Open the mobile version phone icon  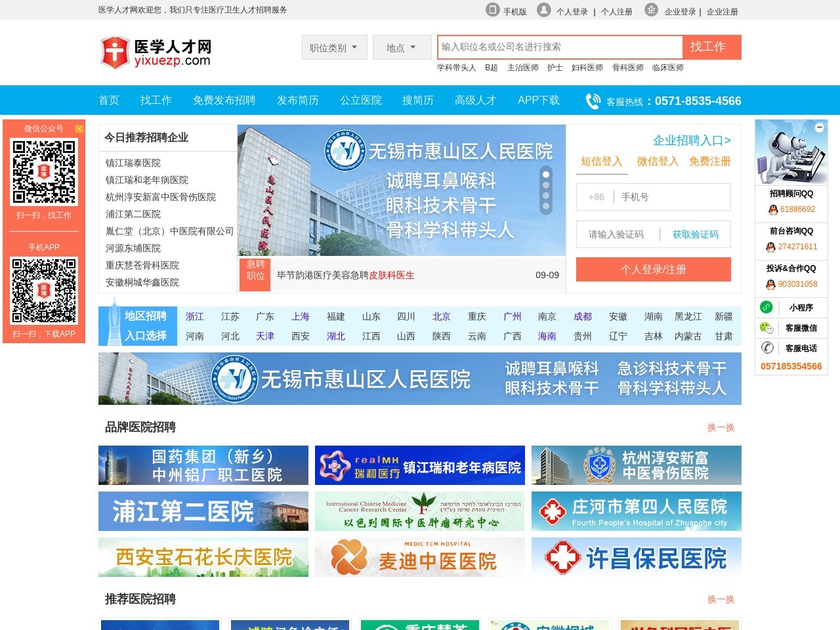[493, 10]
